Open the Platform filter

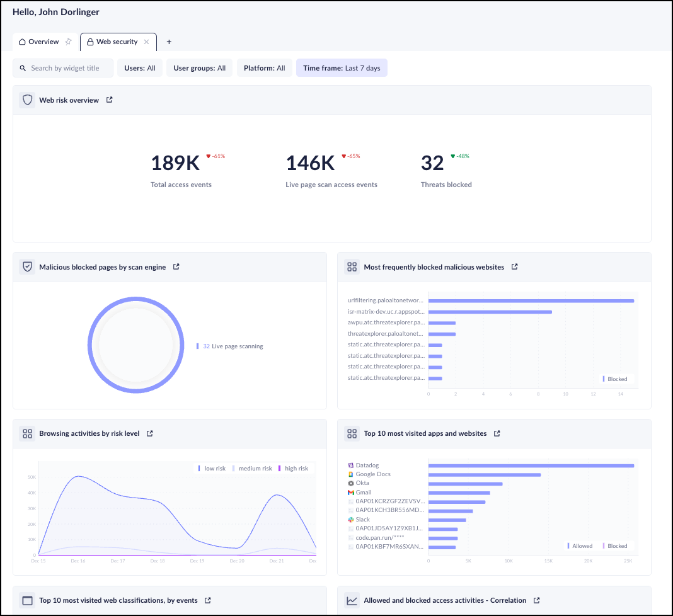coord(264,68)
